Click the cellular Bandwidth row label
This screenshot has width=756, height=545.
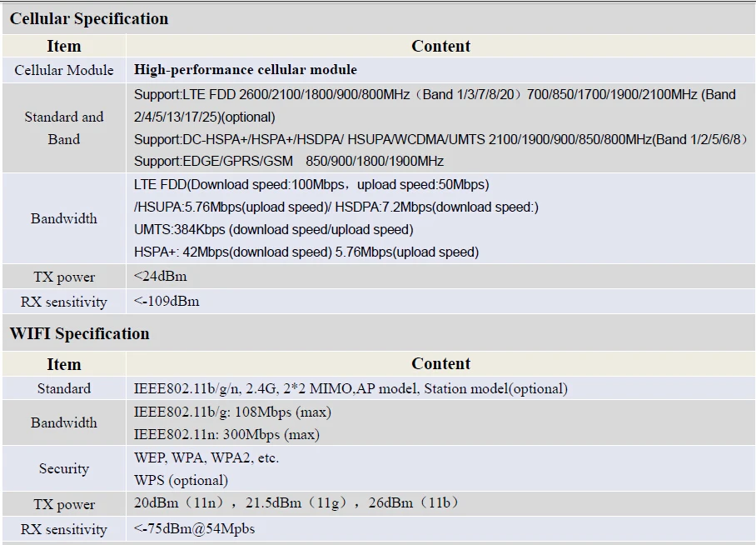click(x=63, y=218)
